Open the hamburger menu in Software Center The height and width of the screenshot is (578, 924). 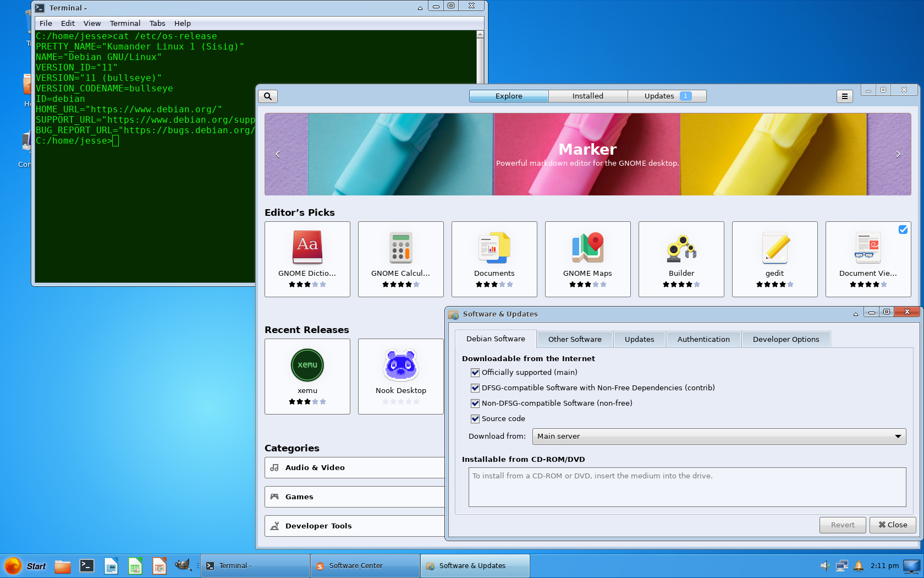845,96
